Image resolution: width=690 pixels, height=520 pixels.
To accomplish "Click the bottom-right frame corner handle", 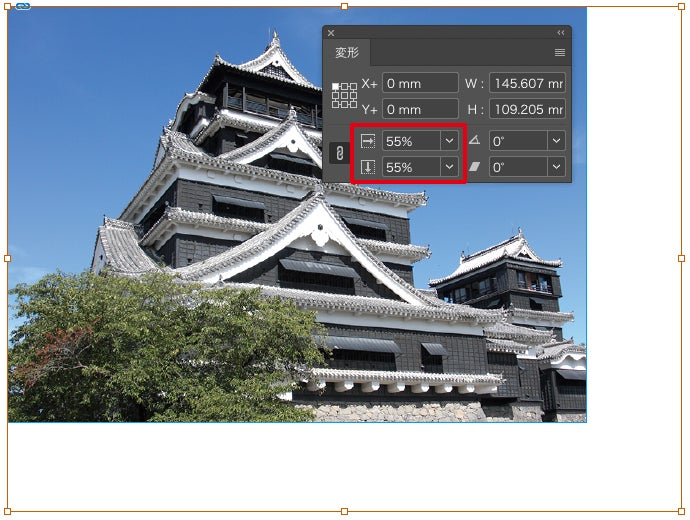I will pyautogui.click(x=682, y=511).
